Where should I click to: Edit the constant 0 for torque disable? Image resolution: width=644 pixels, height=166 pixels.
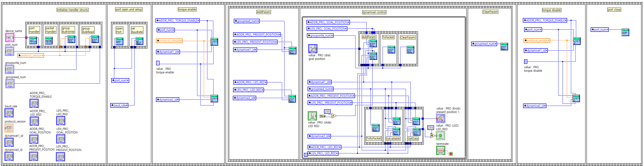[525, 62]
